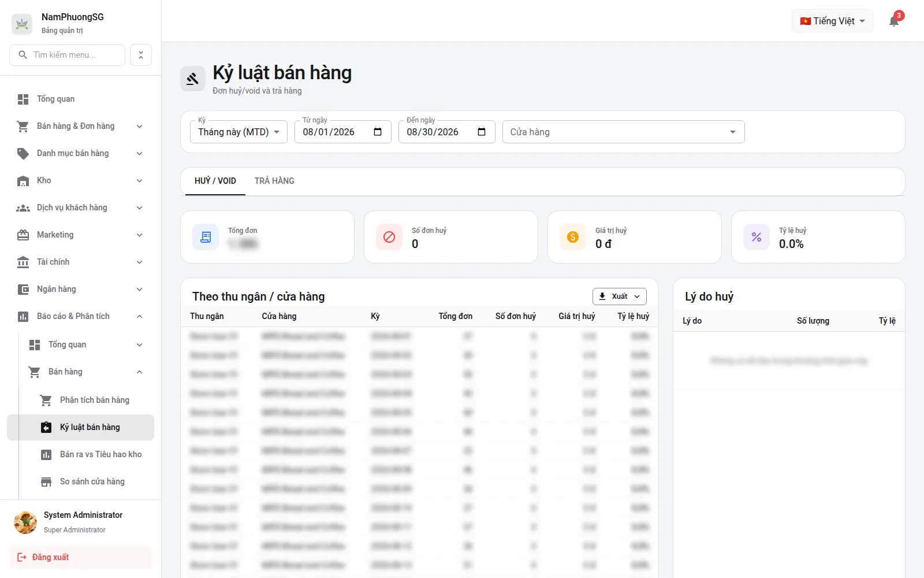Focus the Tìm kiếm menu search field
This screenshot has width=924, height=578.
(67, 55)
